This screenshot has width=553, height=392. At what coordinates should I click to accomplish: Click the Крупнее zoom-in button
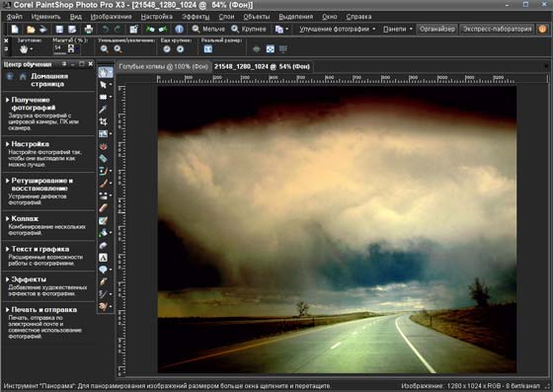pyautogui.click(x=249, y=29)
